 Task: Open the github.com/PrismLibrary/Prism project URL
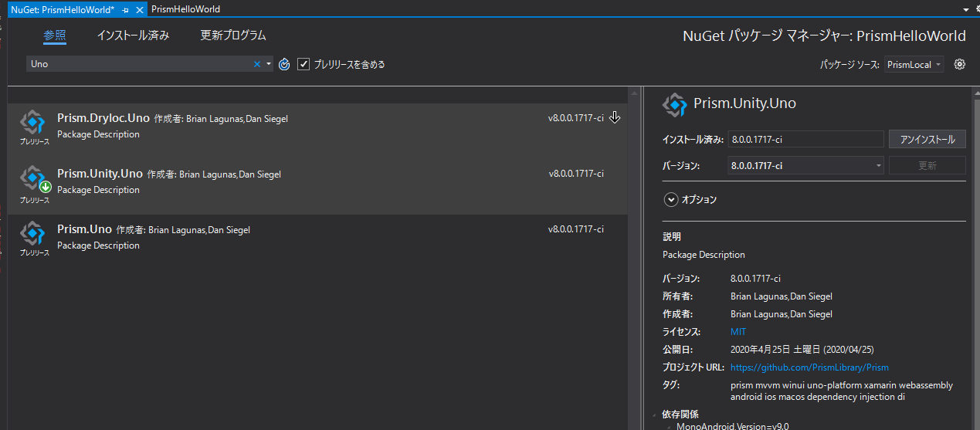(x=809, y=367)
